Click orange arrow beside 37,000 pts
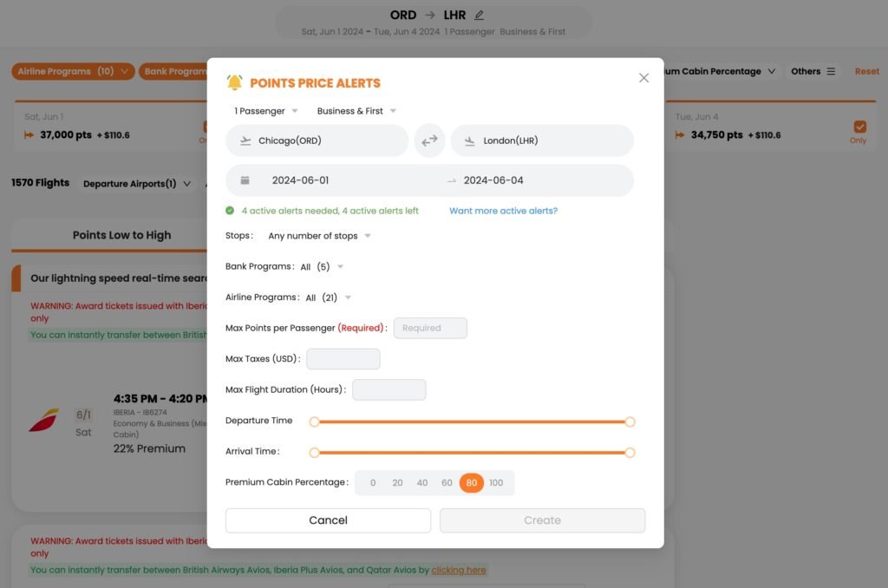The image size is (888, 588). click(x=29, y=134)
